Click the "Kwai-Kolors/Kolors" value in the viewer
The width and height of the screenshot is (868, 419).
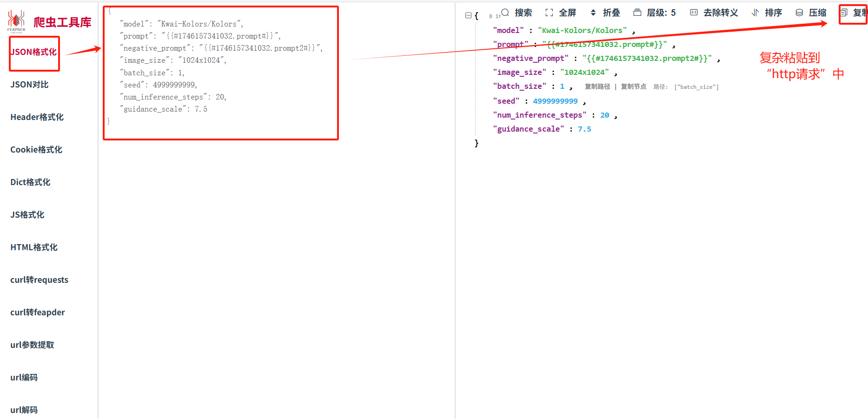coord(582,30)
